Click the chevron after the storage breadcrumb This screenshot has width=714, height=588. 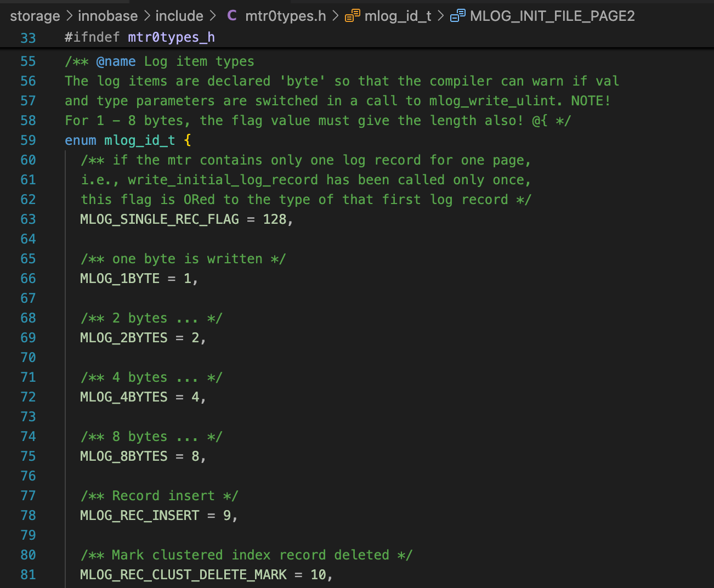[x=69, y=16]
